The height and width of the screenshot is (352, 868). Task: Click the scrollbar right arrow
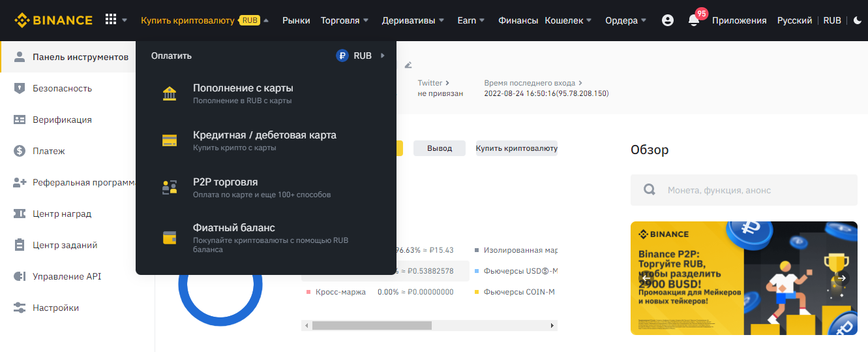[552, 325]
